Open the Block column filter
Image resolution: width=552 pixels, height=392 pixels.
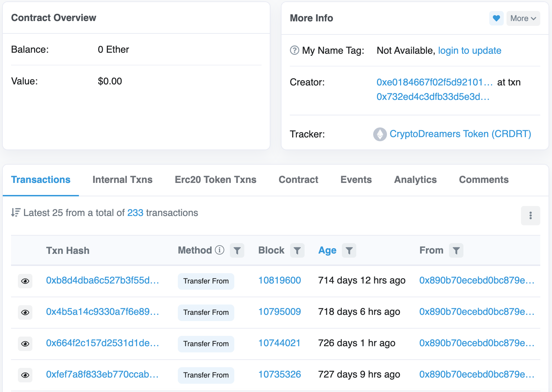297,250
